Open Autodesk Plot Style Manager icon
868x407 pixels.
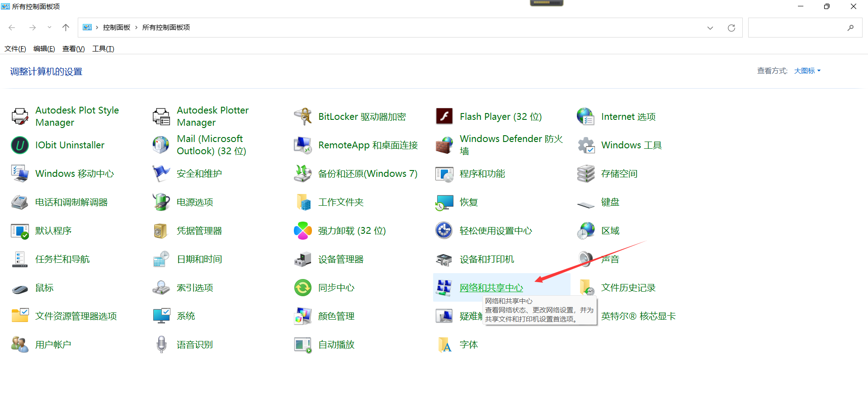20,117
